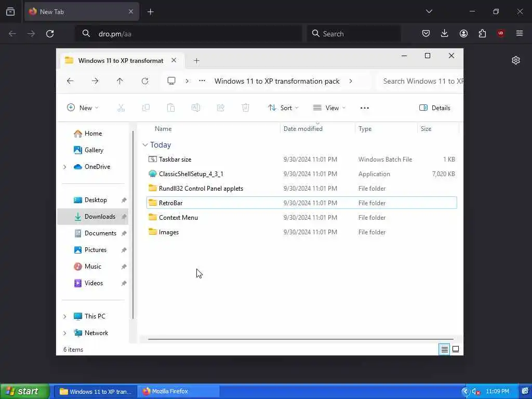Open the New item dropdown
The width and height of the screenshot is (532, 399).
(83, 108)
